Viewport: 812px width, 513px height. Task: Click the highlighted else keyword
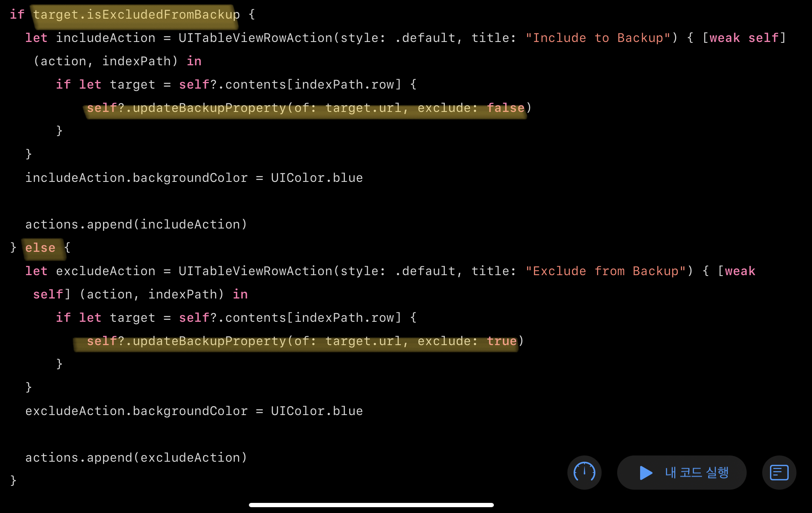point(40,248)
